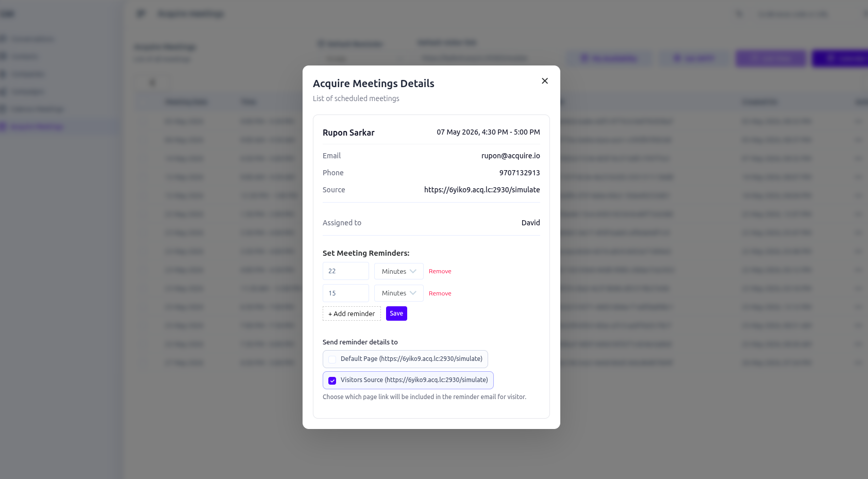
Task: Click the attendee name Rupon Sarkar
Action: pyautogui.click(x=348, y=133)
